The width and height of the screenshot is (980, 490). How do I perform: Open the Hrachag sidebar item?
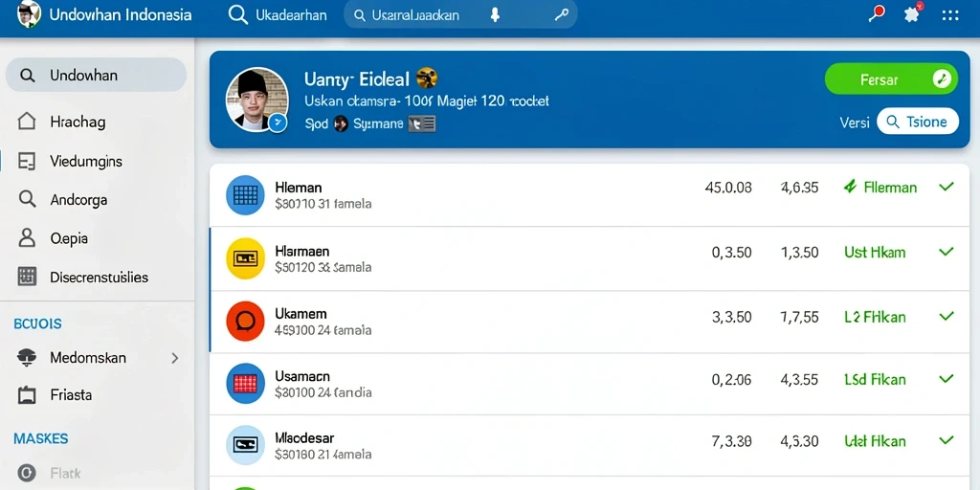(78, 122)
